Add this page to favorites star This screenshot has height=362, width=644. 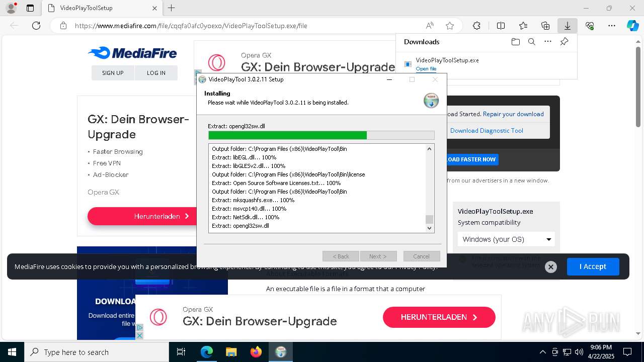point(450,26)
